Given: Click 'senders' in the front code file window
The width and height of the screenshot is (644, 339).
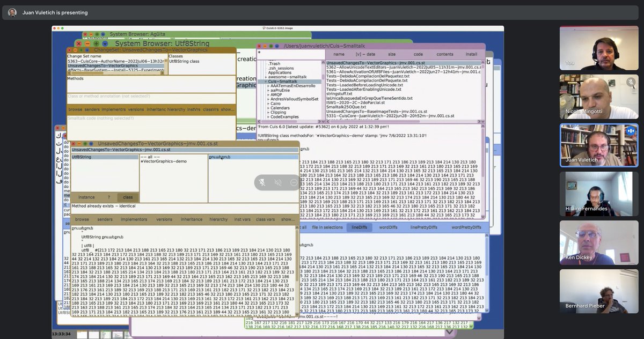Looking at the screenshot, I should [x=105, y=219].
